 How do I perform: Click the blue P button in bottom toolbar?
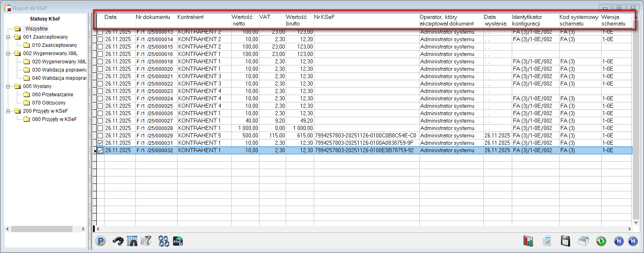(100, 241)
